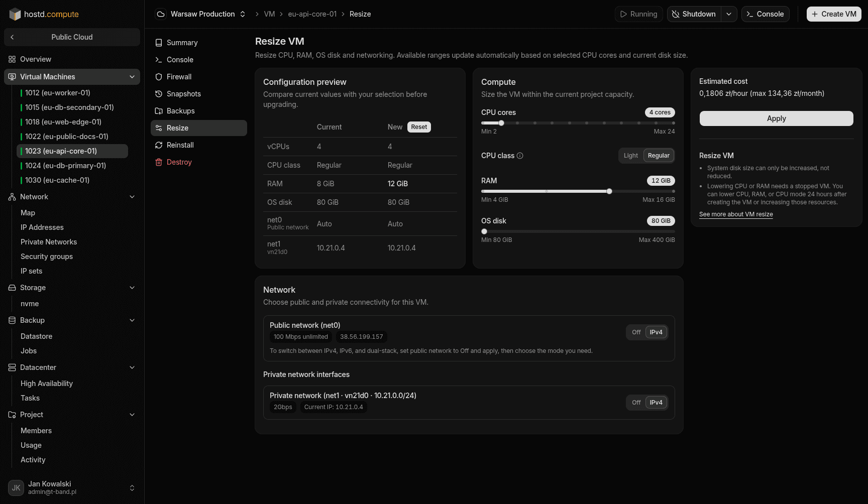The height and width of the screenshot is (504, 868).
Task: Open the Shutdown options dropdown arrow
Action: (729, 14)
